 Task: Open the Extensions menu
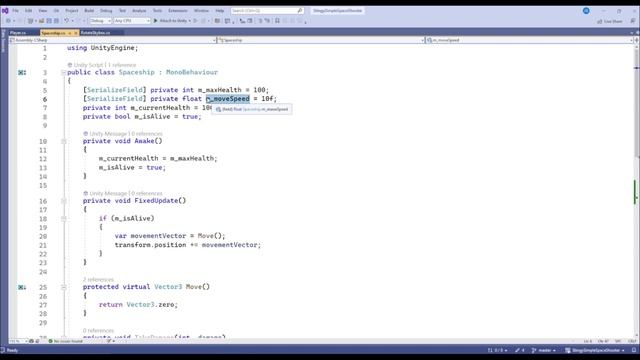(x=178, y=11)
